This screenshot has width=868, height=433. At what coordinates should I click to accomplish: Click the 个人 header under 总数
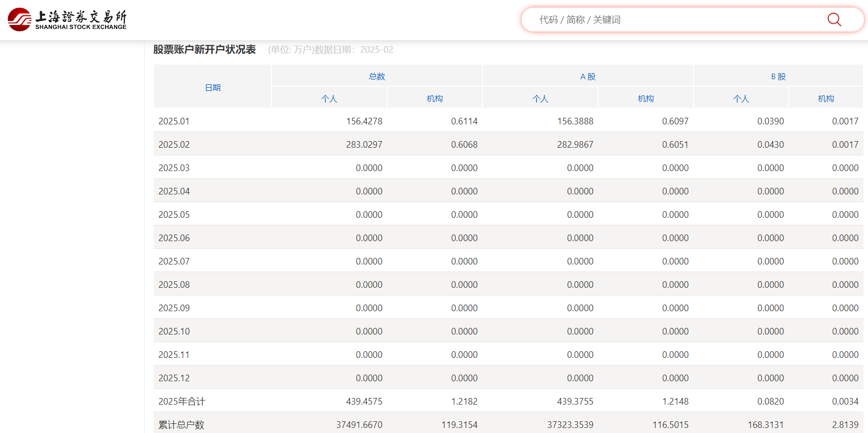click(329, 99)
